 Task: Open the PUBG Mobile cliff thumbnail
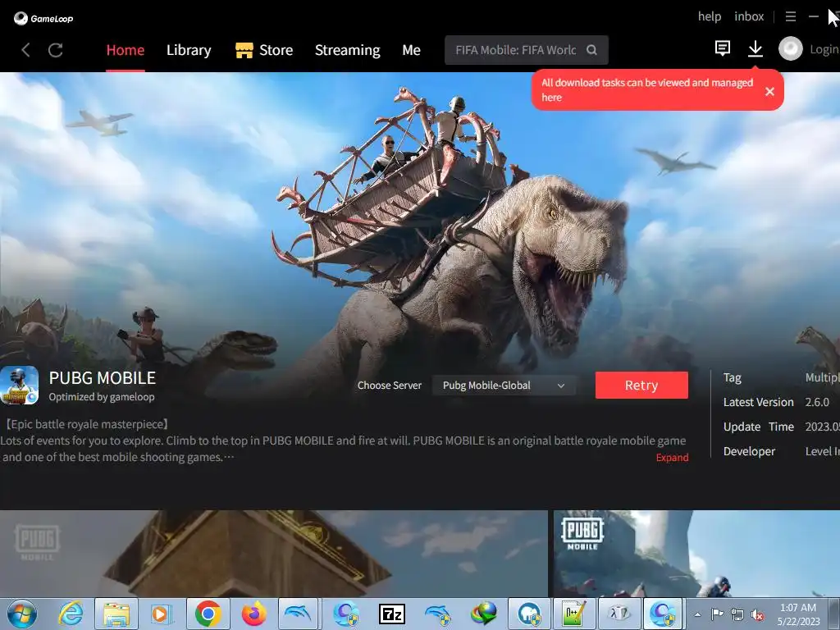pyautogui.click(x=696, y=554)
